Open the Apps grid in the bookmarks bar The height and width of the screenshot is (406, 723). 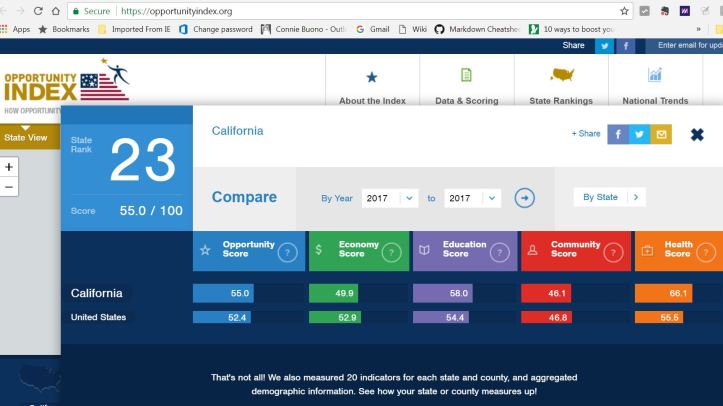(15, 29)
